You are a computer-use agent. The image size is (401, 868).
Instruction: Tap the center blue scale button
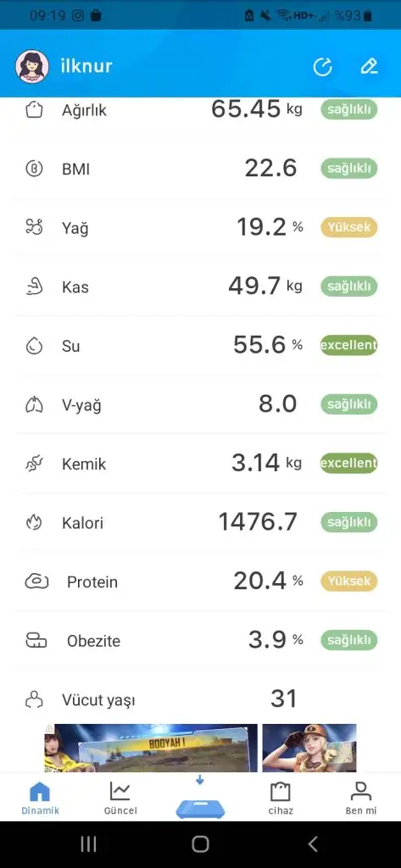tap(200, 809)
